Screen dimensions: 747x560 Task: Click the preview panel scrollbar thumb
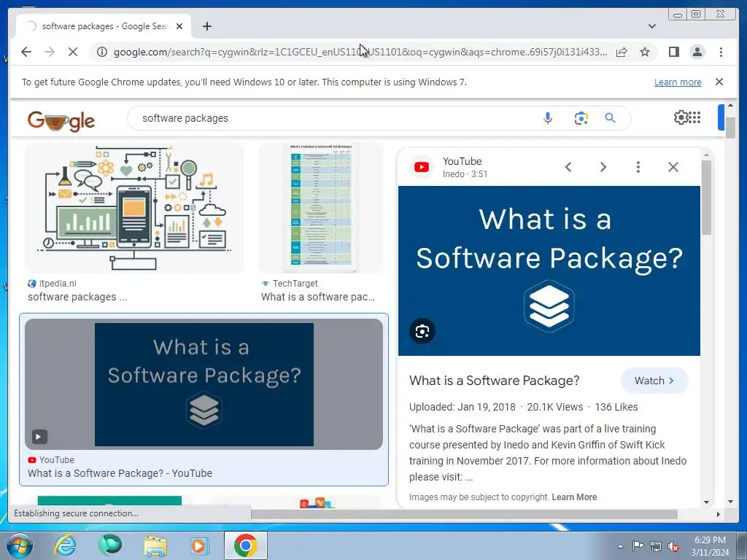[x=706, y=198]
